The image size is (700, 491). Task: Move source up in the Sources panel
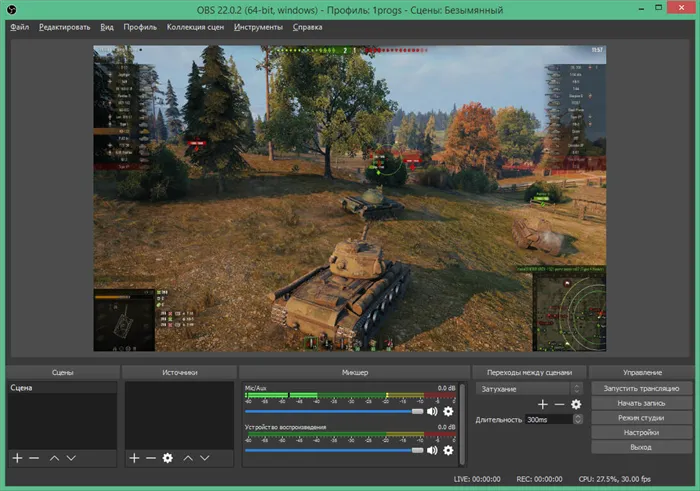(x=188, y=458)
